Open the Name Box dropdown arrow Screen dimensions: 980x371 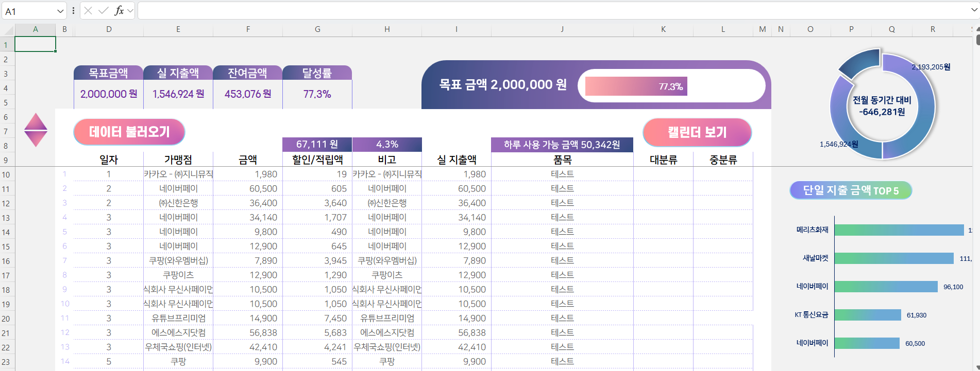(x=60, y=11)
